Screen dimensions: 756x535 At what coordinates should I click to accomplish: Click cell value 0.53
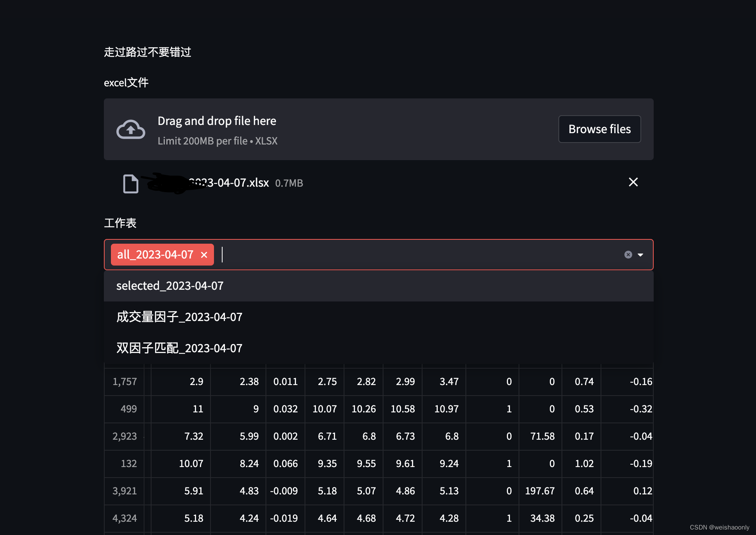coord(581,409)
